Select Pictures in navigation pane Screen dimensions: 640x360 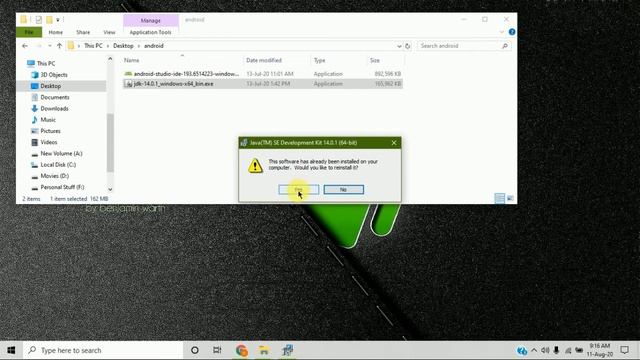[50, 131]
